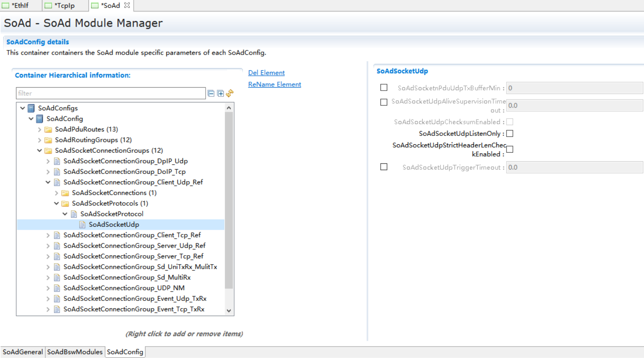
Task: Check the SoAdSocketnPduUdpTxBufferMin enable box
Action: coord(384,88)
